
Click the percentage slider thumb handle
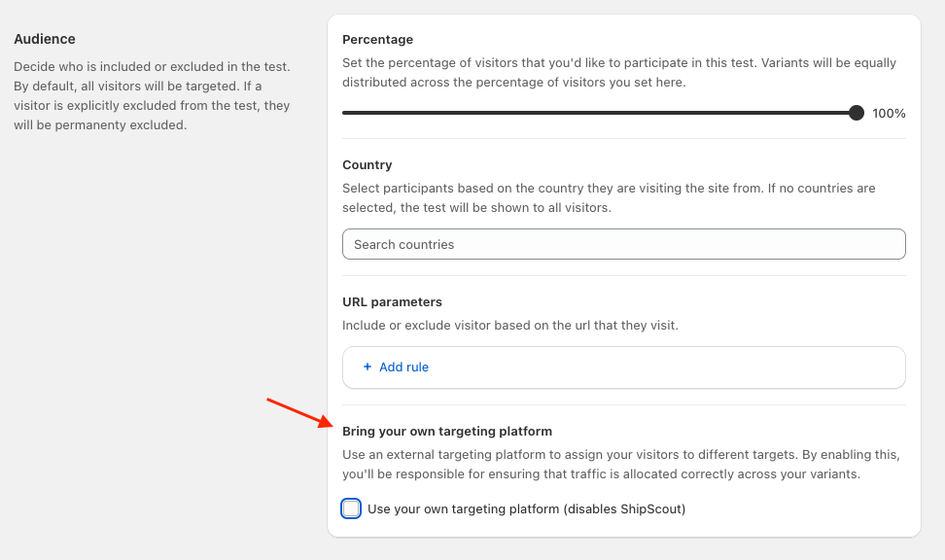coord(856,113)
